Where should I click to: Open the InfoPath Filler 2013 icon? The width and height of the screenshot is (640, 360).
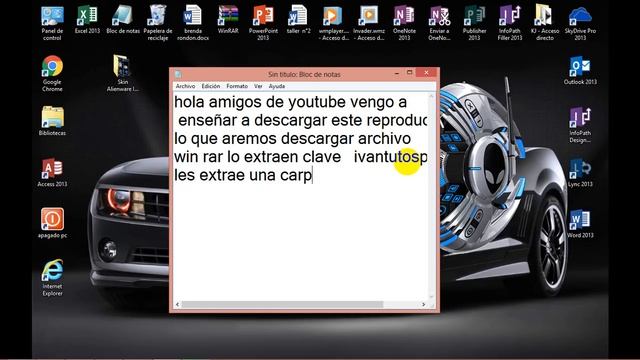(510, 23)
